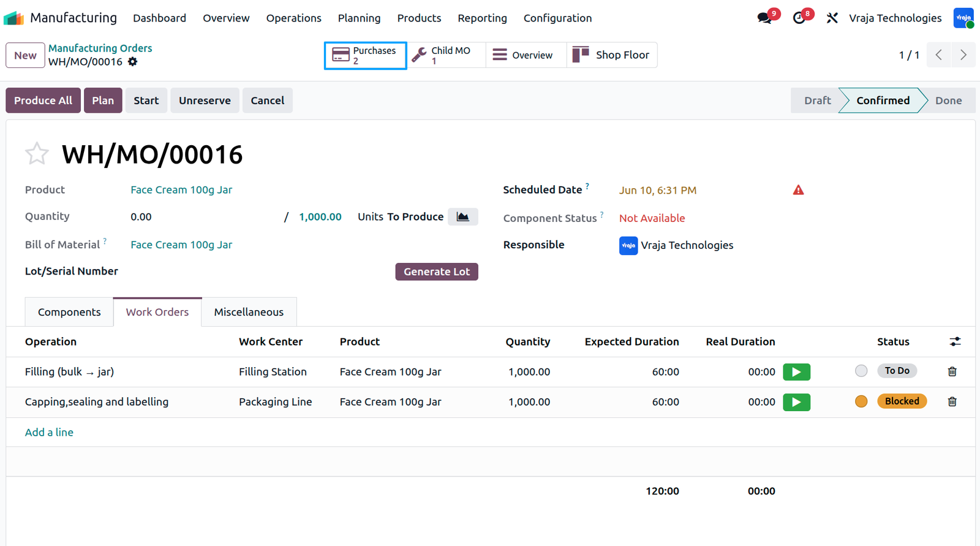The height and width of the screenshot is (546, 980).
Task: Click the New button
Action: [25, 55]
